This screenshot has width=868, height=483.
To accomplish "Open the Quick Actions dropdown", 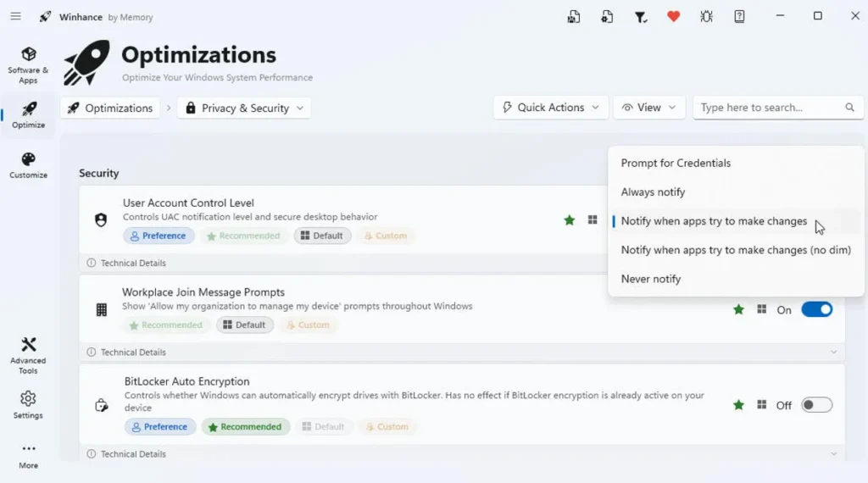I will click(550, 108).
